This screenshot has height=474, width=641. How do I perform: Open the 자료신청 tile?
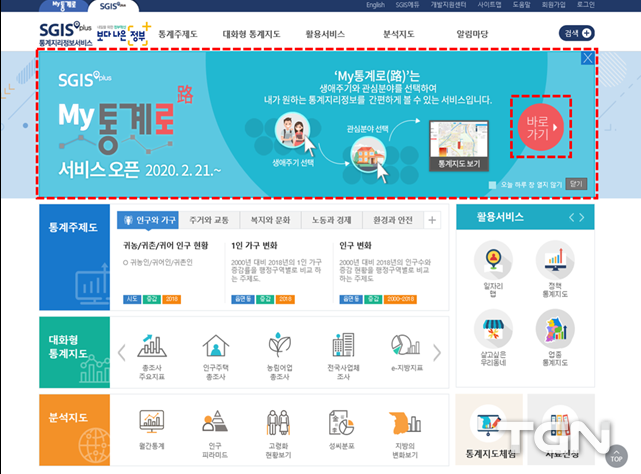[x=561, y=429]
